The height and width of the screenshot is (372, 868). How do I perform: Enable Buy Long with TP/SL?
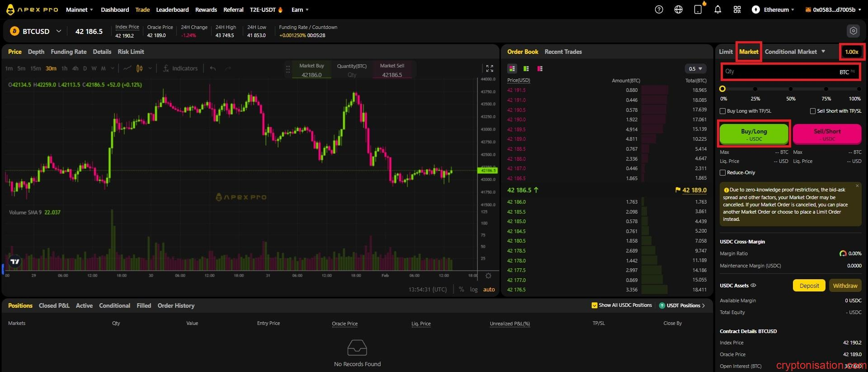pos(722,111)
